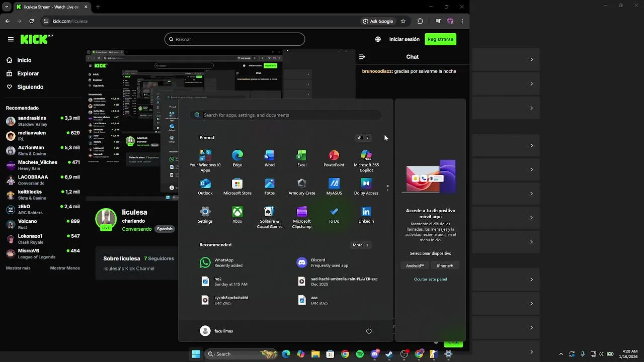Screen dimensions: 644x362
Task: Launch PowerPoint from pinned apps
Action: pos(334,158)
